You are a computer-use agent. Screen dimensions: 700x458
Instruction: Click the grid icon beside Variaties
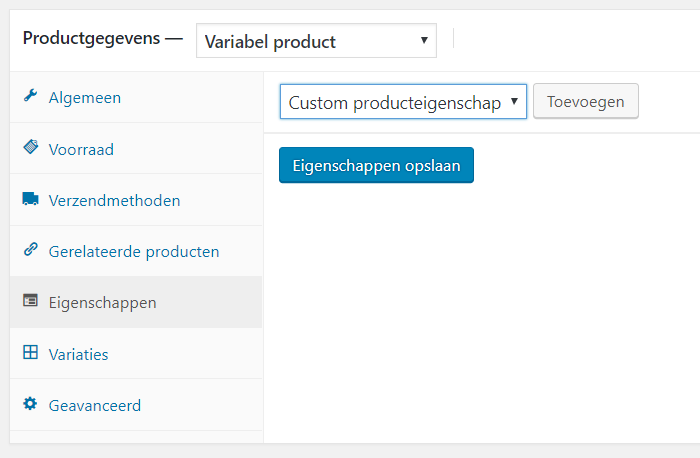coord(30,352)
